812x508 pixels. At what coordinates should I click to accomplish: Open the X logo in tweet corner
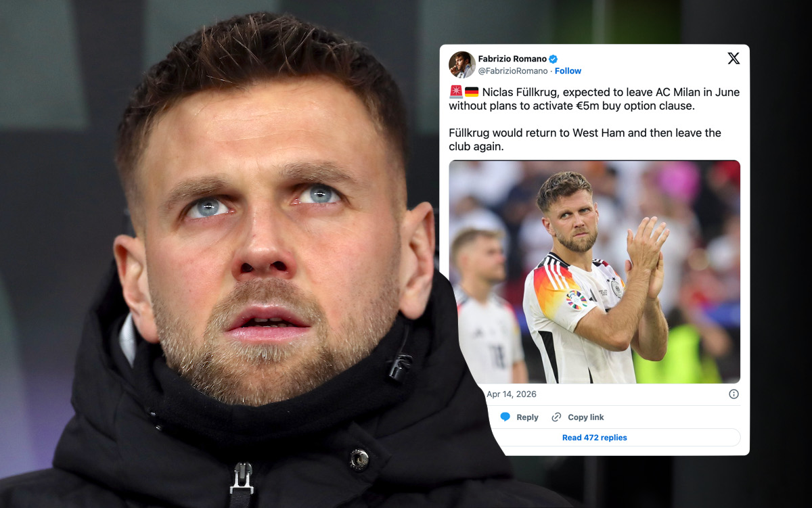click(734, 58)
